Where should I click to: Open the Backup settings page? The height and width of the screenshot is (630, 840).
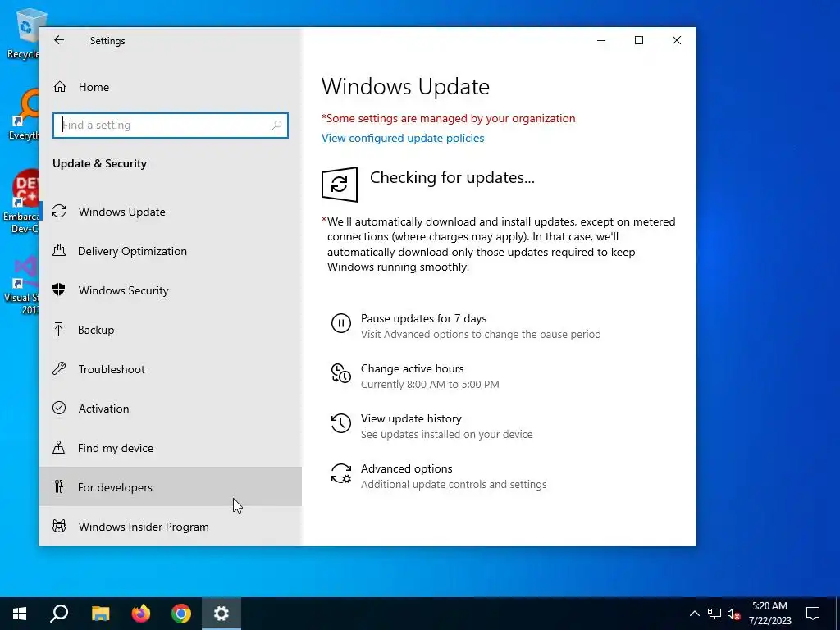171,330
